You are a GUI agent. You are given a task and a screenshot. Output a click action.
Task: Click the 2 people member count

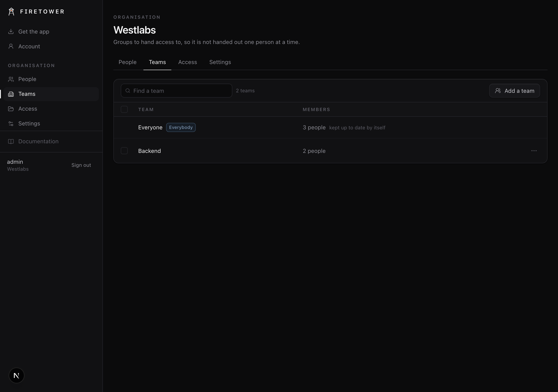pyautogui.click(x=314, y=151)
